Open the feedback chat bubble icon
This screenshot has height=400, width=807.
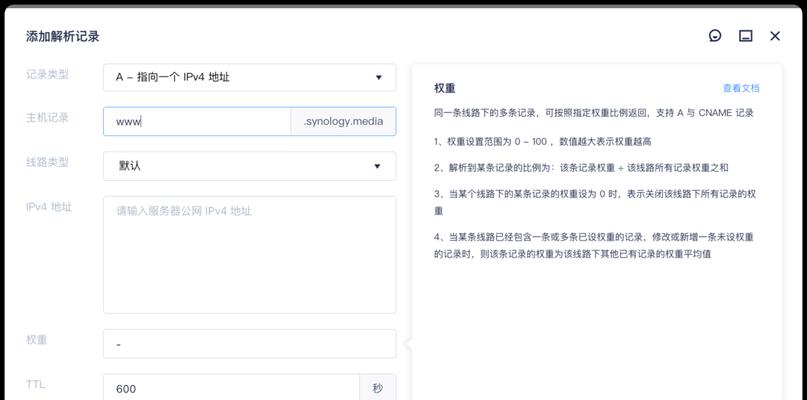(x=715, y=36)
